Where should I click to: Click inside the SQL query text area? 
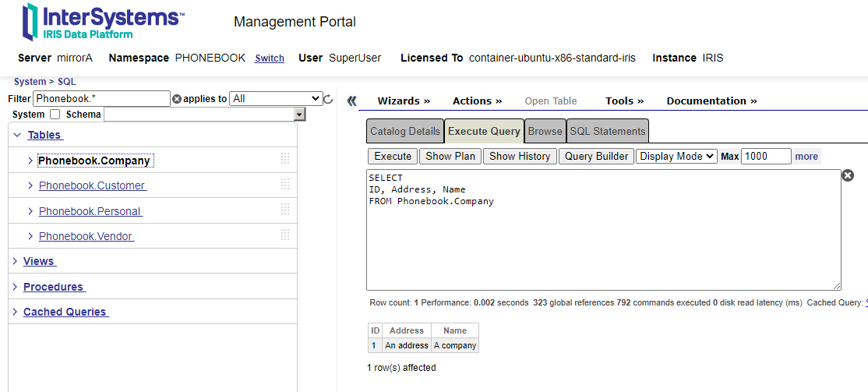tap(603, 230)
